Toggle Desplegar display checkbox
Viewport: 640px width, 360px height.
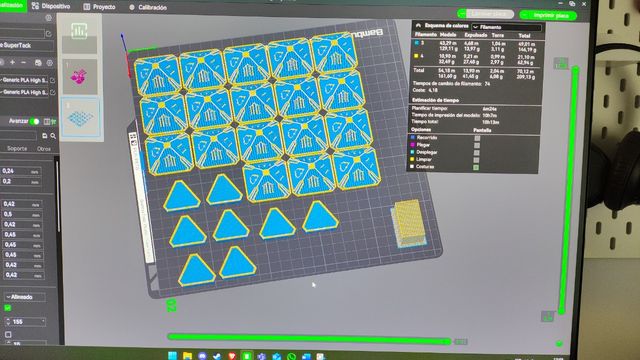477,153
